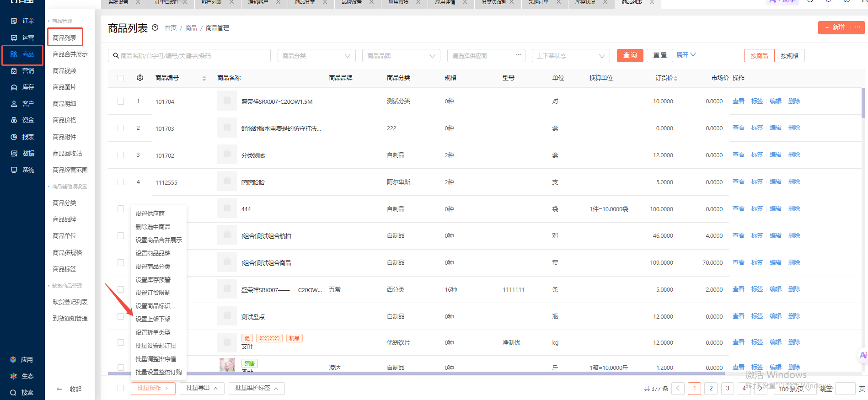This screenshot has width=868, height=400.
Task: Open the 商品品牌 filter dropdown
Action: pyautogui.click(x=401, y=56)
